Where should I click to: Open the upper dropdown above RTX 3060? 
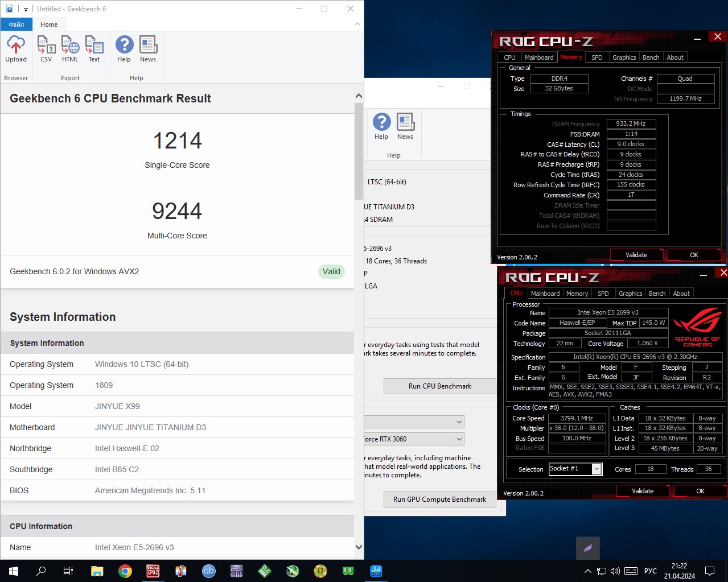coord(414,422)
